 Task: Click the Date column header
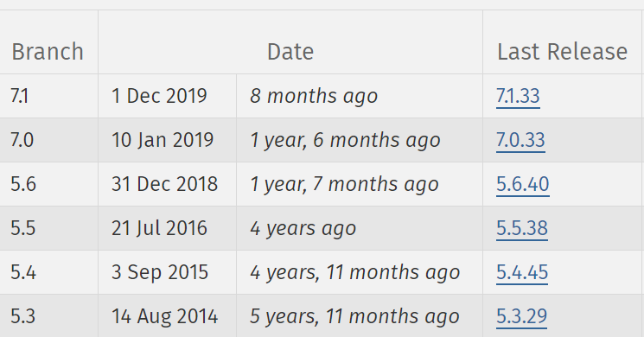click(290, 52)
